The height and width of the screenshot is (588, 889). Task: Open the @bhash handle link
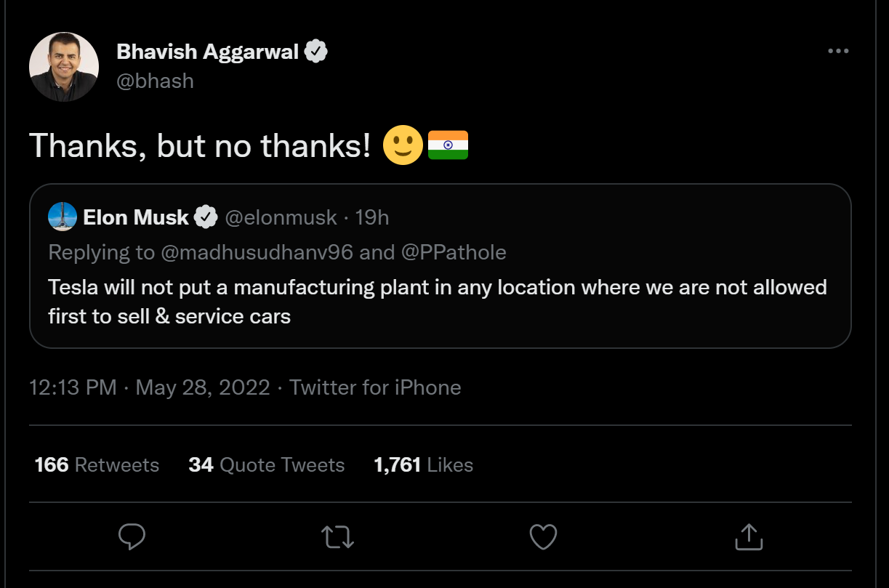click(155, 81)
